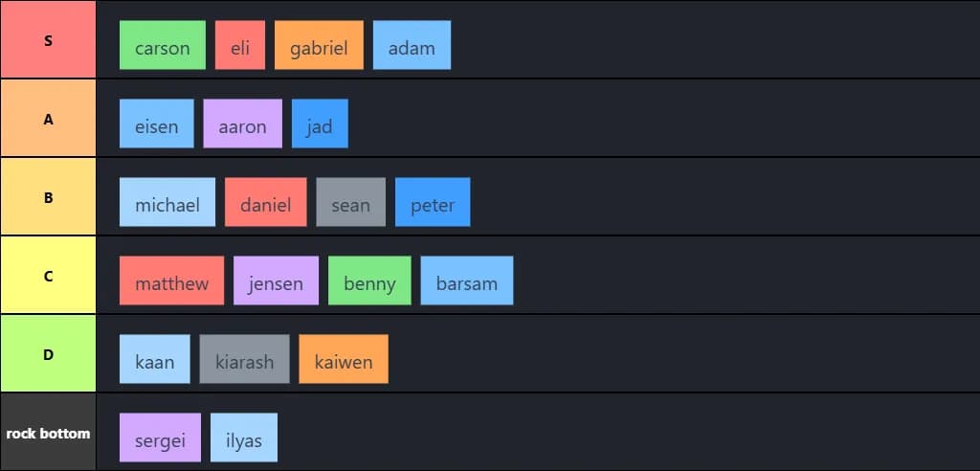Click the rock bottom tier label
This screenshot has height=471, width=980.
click(48, 433)
